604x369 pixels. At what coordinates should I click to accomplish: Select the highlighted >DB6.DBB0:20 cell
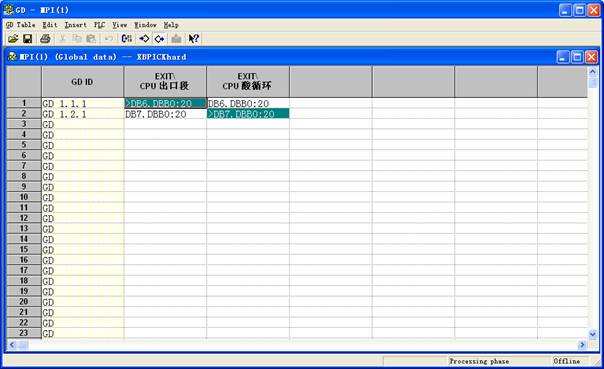coord(165,103)
